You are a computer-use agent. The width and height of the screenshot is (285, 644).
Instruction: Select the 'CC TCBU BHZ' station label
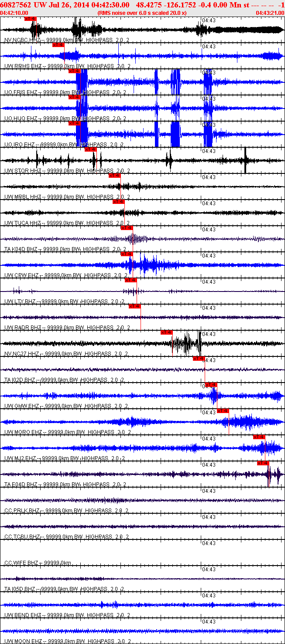click(x=22, y=537)
